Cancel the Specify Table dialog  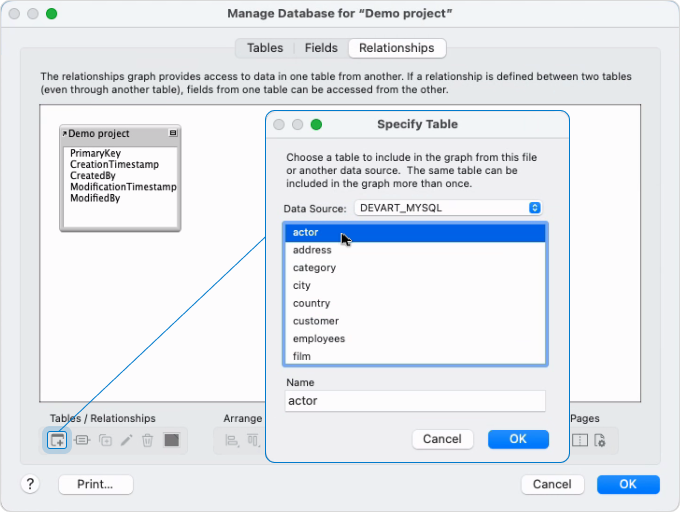[442, 439]
